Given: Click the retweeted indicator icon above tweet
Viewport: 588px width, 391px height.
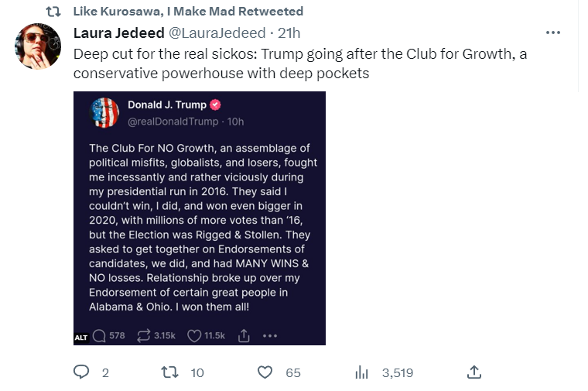Looking at the screenshot, I should pos(54,12).
